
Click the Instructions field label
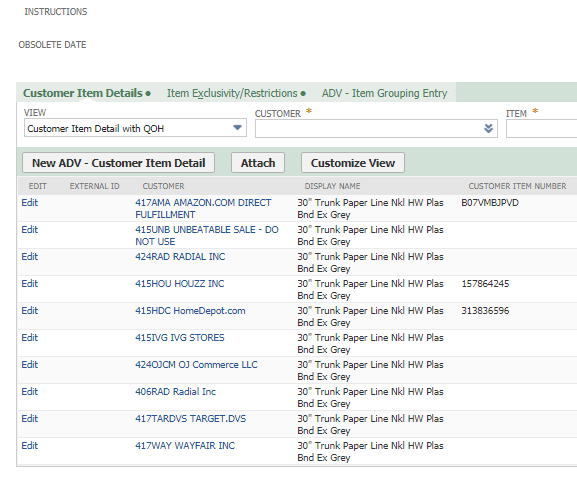point(56,12)
